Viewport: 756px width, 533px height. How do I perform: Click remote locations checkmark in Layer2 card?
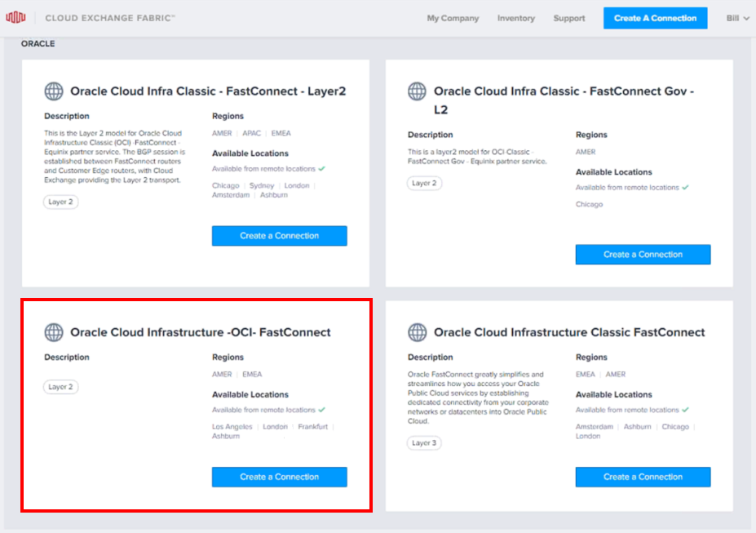(322, 168)
